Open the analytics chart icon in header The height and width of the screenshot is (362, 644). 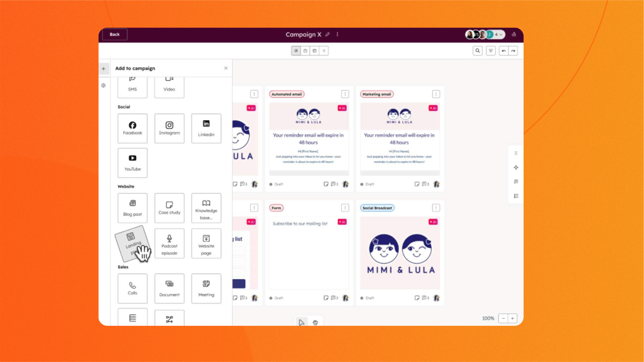[514, 34]
